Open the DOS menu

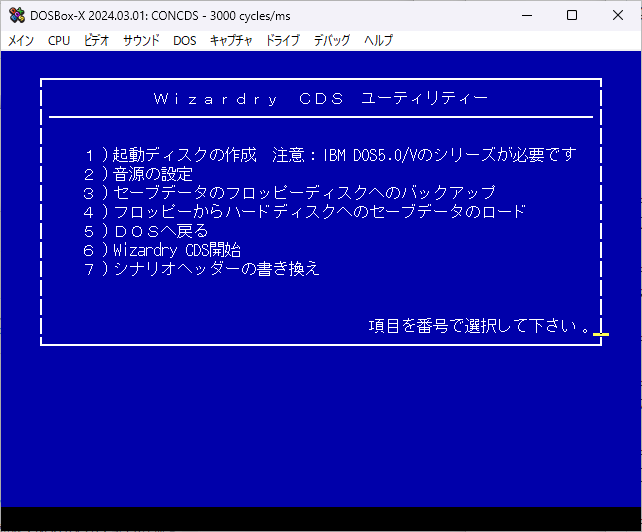[x=185, y=40]
